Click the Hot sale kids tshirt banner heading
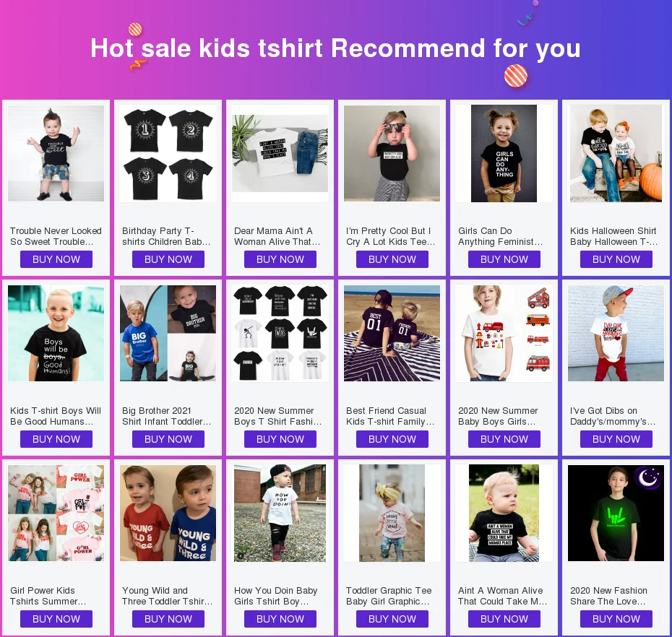The height and width of the screenshot is (637, 672). [335, 48]
